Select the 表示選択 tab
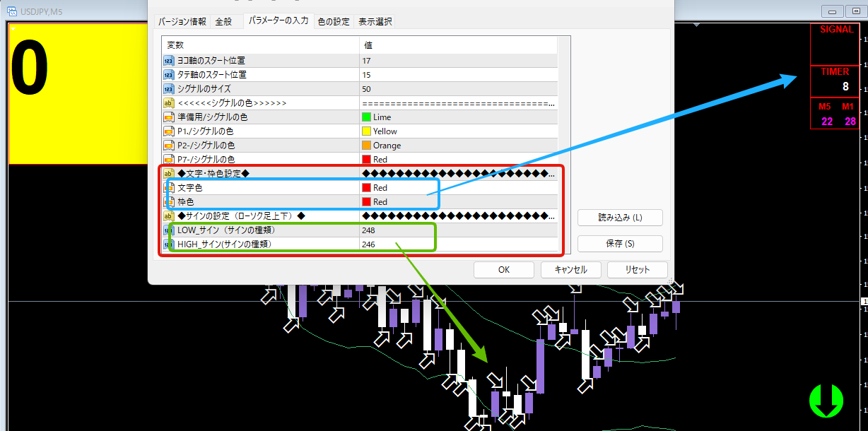The image size is (868, 431). [x=375, y=21]
